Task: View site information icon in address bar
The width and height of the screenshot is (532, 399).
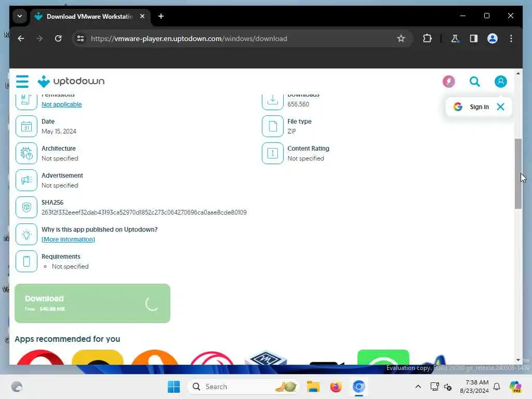Action: click(x=81, y=38)
